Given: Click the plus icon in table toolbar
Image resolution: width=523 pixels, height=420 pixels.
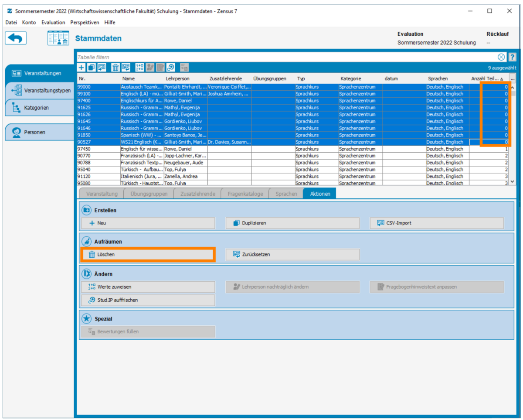Looking at the screenshot, I should tap(81, 67).
